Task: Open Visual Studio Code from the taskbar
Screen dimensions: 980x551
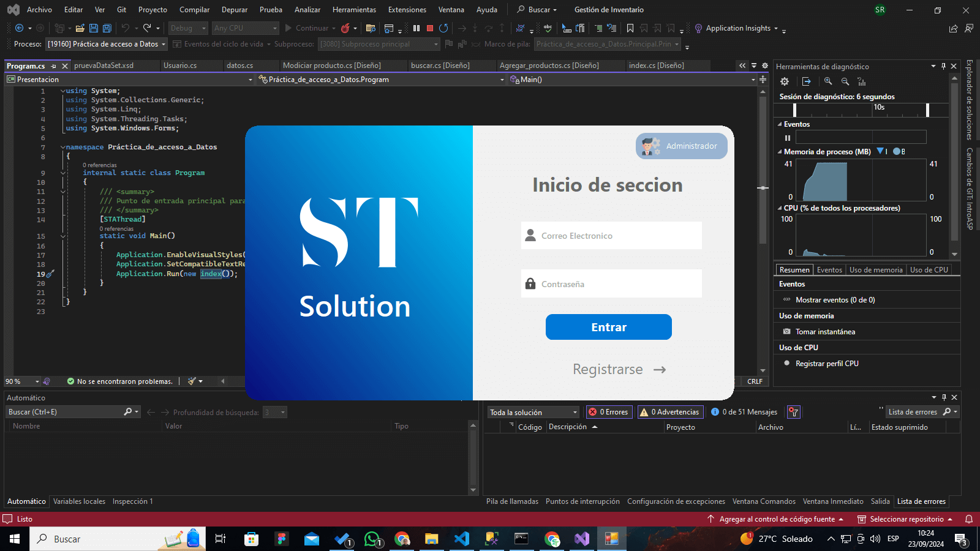Action: click(462, 539)
